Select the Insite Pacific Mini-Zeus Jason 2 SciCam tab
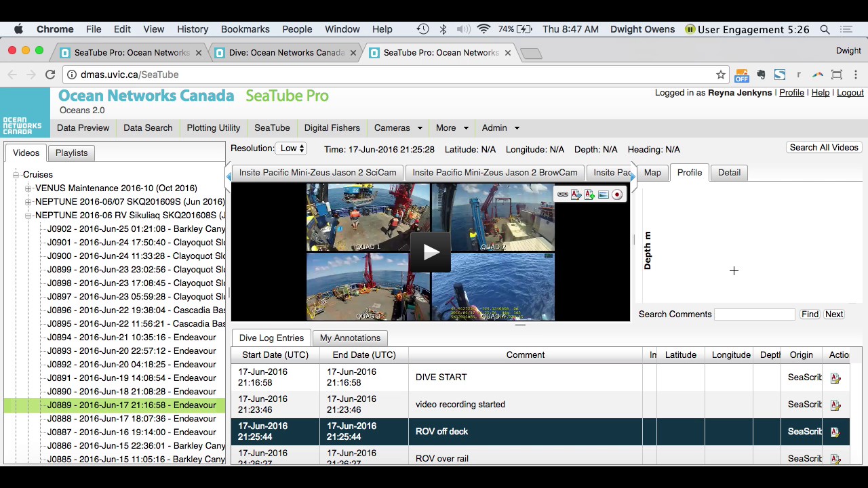Viewport: 868px width, 488px height. 317,173
